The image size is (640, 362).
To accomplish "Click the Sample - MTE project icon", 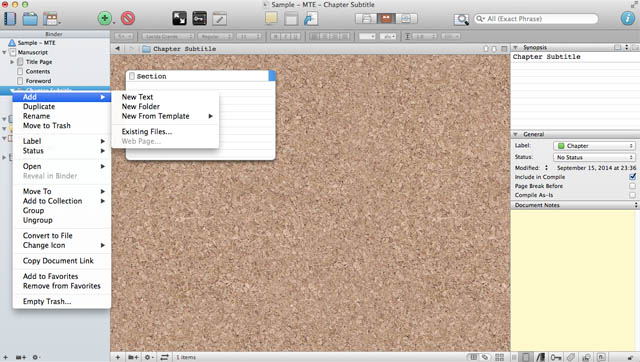I will click(12, 43).
